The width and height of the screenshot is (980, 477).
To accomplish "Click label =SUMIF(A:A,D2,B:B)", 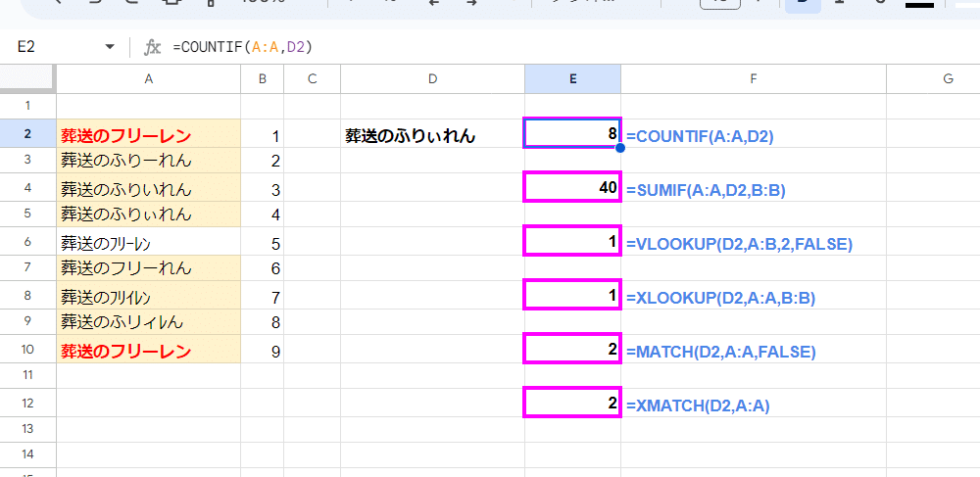I will coord(706,191).
